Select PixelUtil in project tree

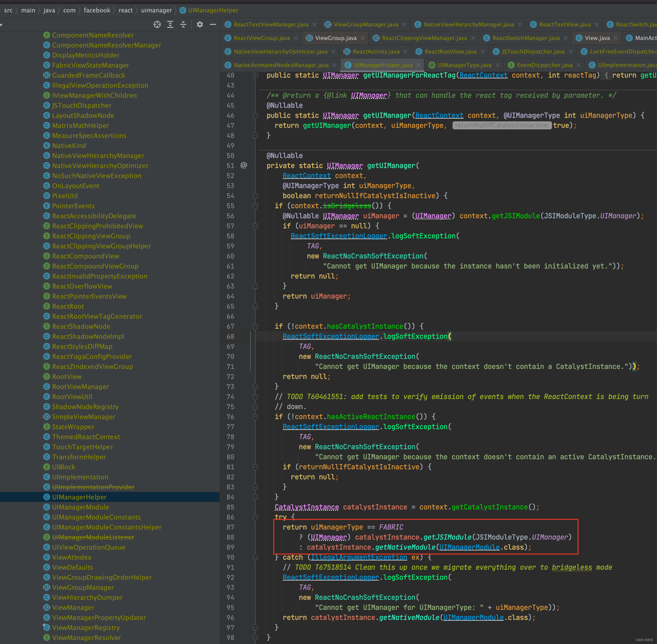point(65,196)
